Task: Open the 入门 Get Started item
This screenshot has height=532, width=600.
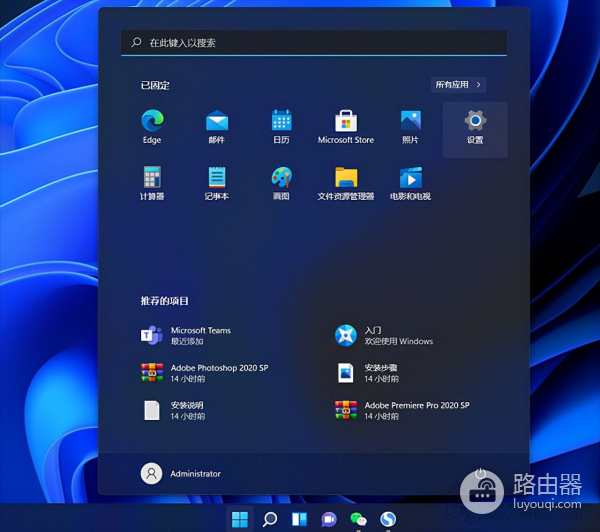Action: tap(384, 336)
